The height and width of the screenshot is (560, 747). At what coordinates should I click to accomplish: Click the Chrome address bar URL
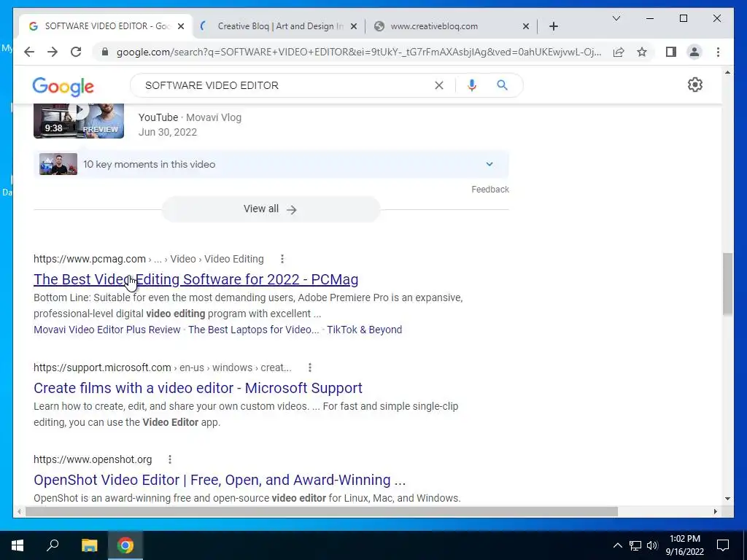tap(358, 52)
